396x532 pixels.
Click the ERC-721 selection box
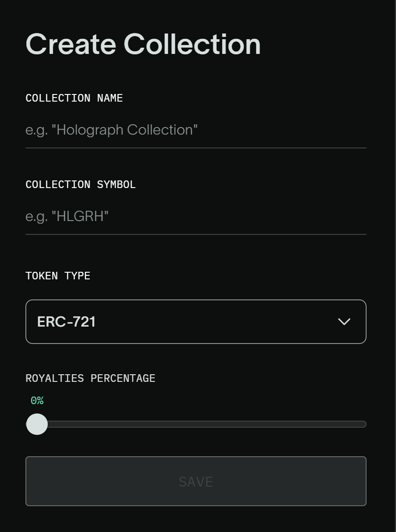pyautogui.click(x=196, y=321)
